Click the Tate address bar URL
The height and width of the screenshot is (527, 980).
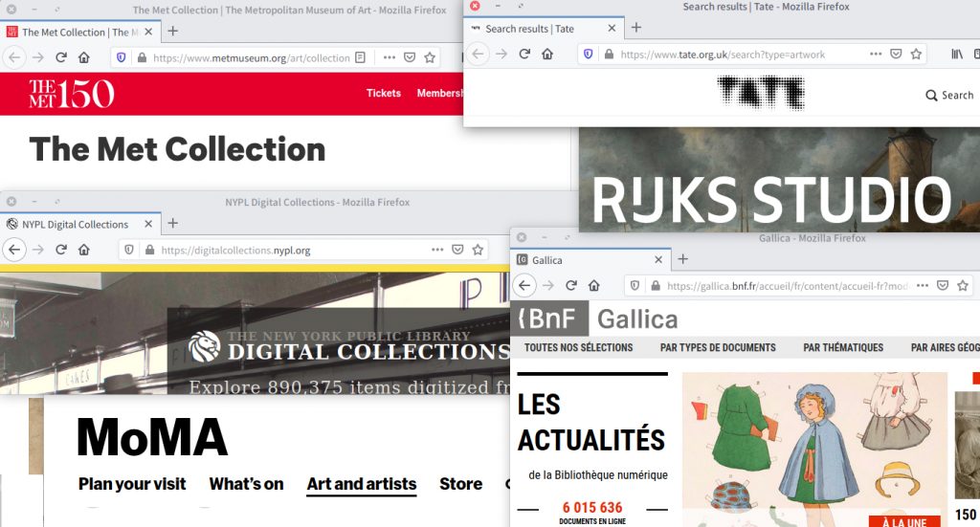tap(723, 55)
